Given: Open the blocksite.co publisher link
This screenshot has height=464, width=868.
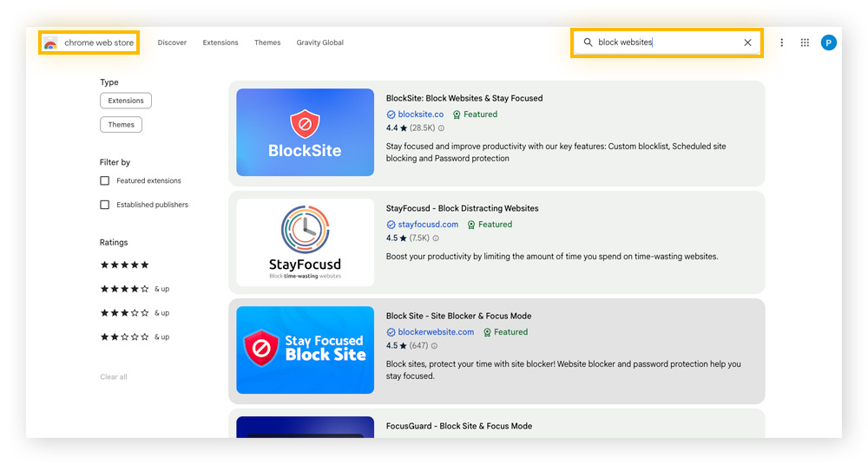Looking at the screenshot, I should 420,114.
